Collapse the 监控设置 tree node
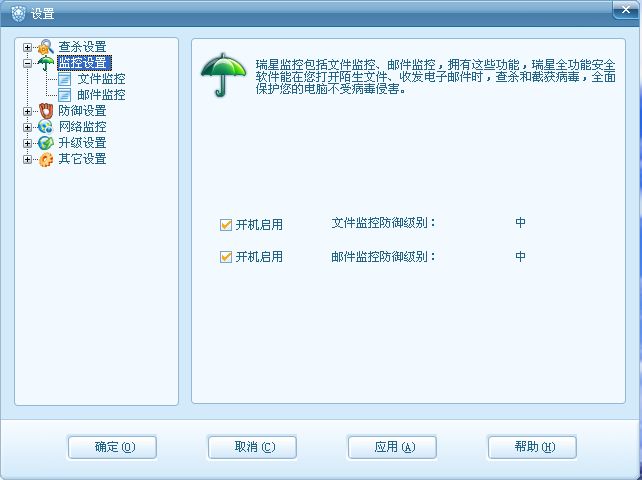Image resolution: width=642 pixels, height=480 pixels. coord(27,63)
